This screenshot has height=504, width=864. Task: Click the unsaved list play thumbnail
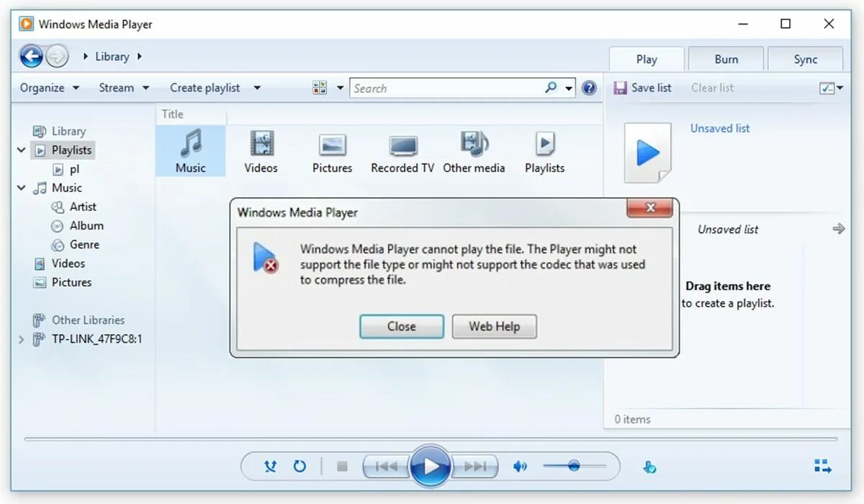tap(647, 152)
